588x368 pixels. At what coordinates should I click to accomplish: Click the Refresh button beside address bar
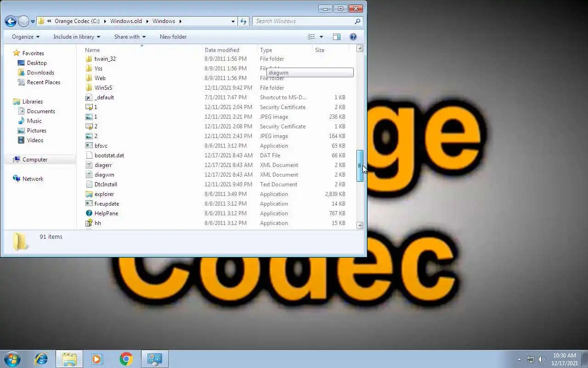(243, 21)
